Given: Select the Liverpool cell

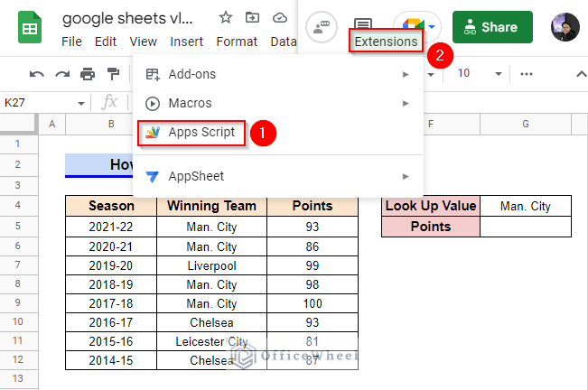Looking at the screenshot, I should coord(211,265).
